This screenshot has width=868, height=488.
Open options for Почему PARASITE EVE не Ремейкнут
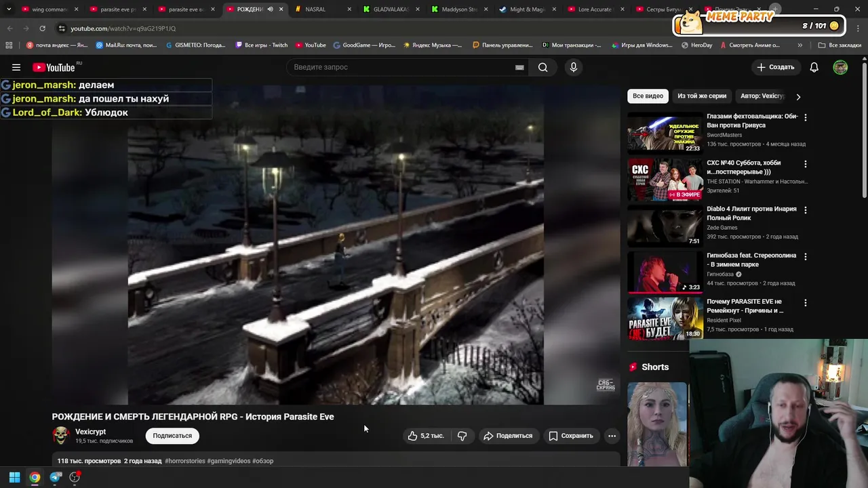(806, 303)
